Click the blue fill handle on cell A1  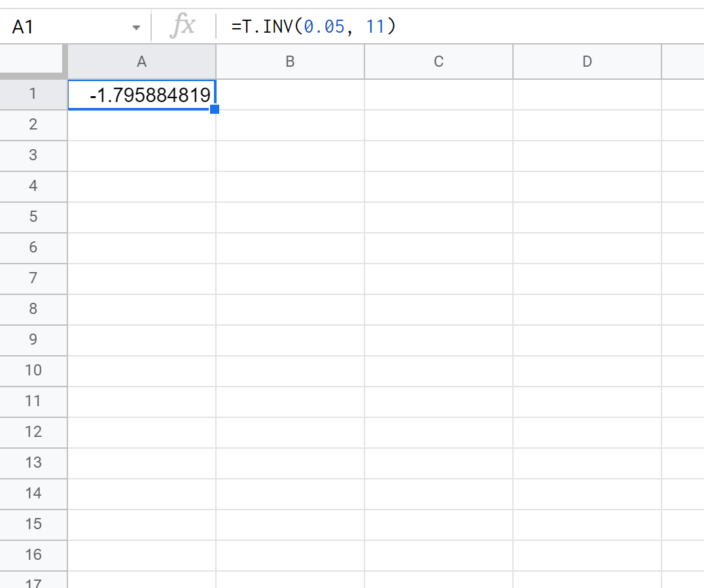215,109
